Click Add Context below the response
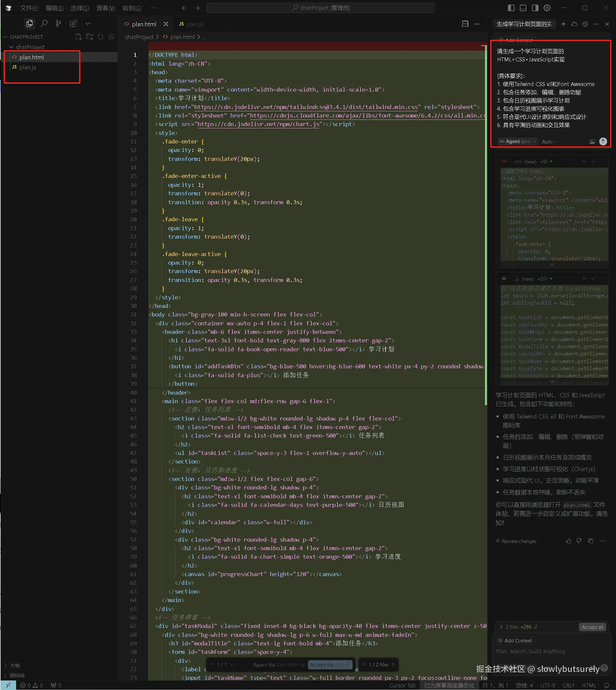This screenshot has width=616, height=690. tap(515, 640)
